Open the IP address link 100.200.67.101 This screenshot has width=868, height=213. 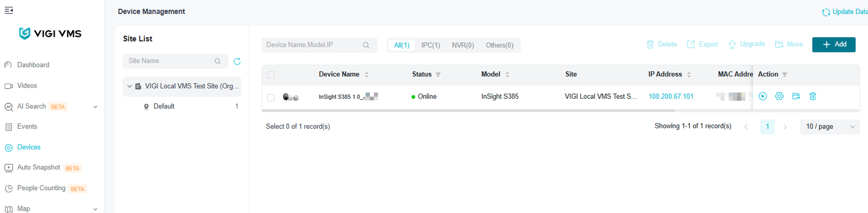coord(671,97)
